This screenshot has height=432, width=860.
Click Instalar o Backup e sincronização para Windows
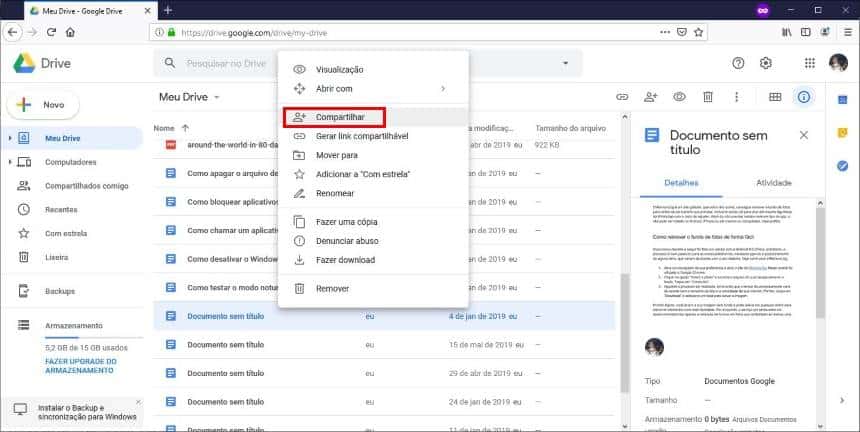pyautogui.click(x=87, y=413)
